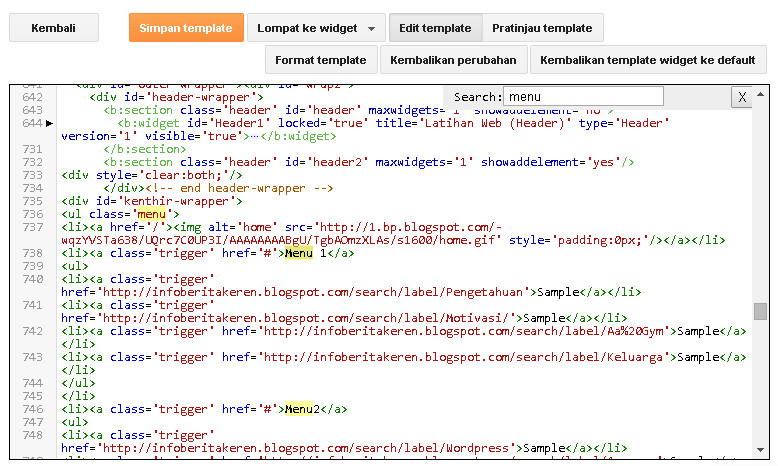Image resolution: width=778 pixels, height=466 pixels.
Task: Save with the Simpan template button
Action: 186,28
